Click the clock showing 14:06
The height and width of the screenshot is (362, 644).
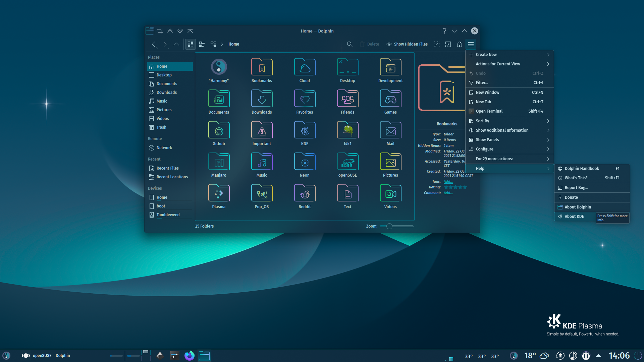point(619,356)
